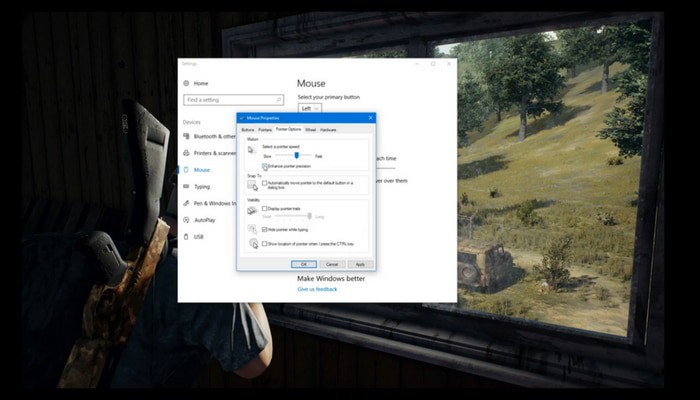Click the pointer speed slider handle
700x400 pixels.
coord(296,155)
